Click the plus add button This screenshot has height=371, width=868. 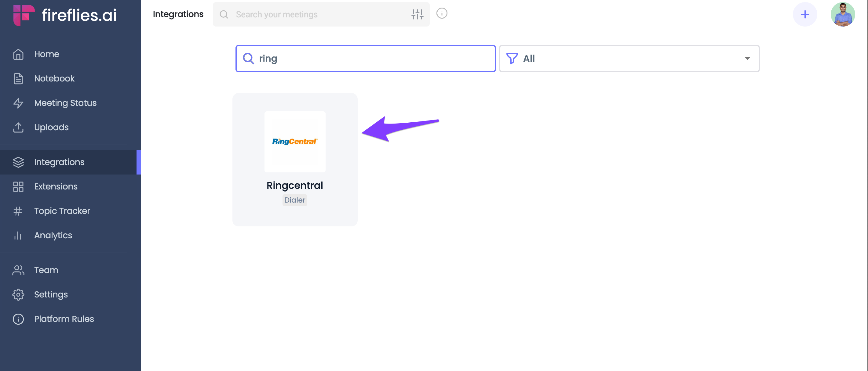point(805,14)
